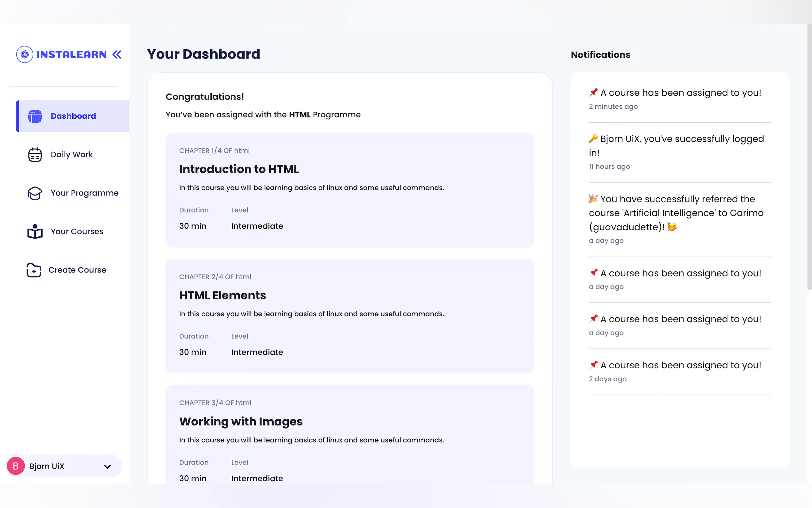Click the Create Course folder-plus icon

tap(34, 270)
